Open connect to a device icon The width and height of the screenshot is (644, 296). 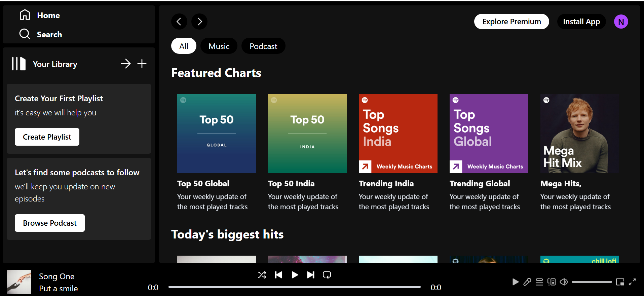click(552, 282)
